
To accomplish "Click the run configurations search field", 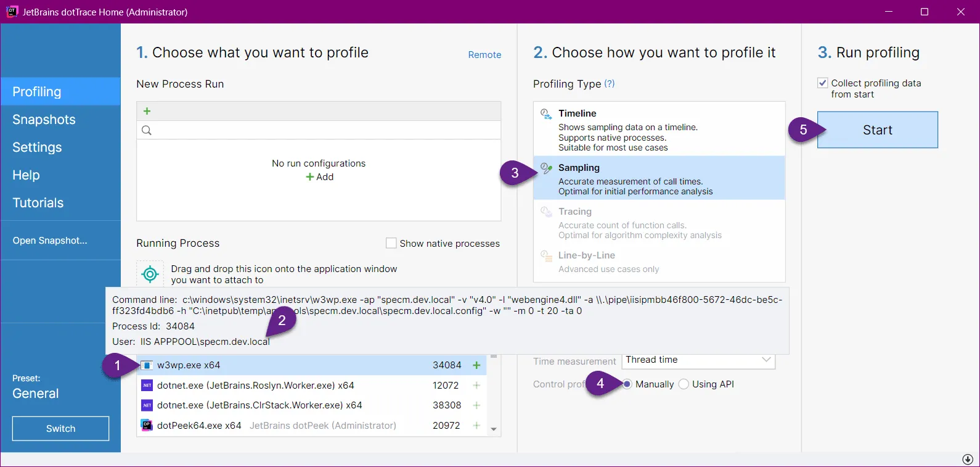I will coord(321,130).
